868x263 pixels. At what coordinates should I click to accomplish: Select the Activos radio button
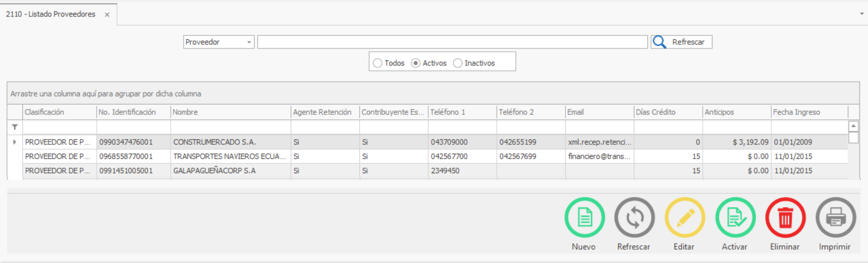point(416,63)
